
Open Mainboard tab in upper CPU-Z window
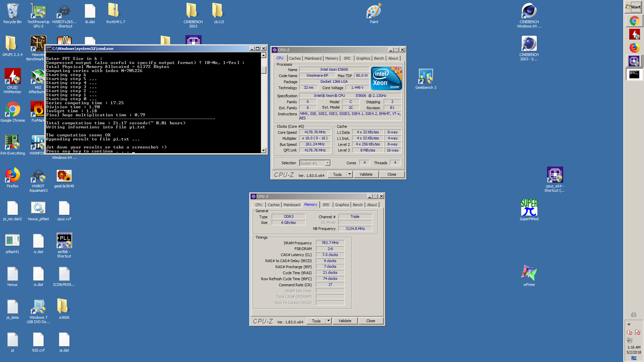tap(313, 58)
